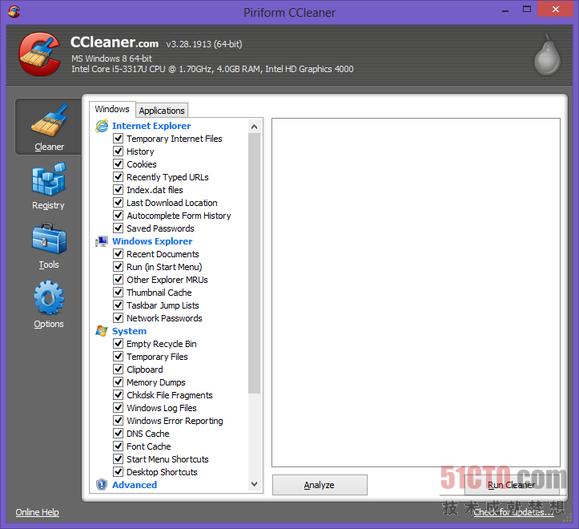This screenshot has height=529, width=579.
Task: Toggle Last Download Location checkbox
Action: [118, 202]
